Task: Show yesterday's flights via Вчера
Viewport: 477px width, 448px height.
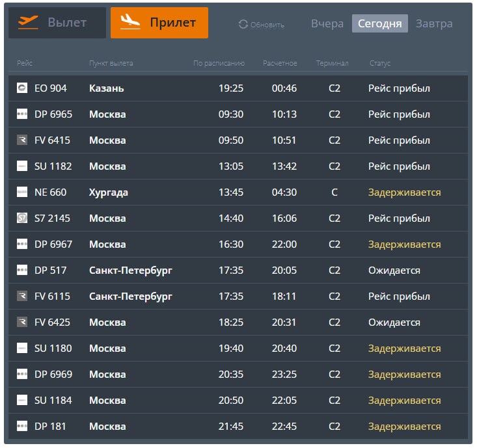Action: click(327, 24)
